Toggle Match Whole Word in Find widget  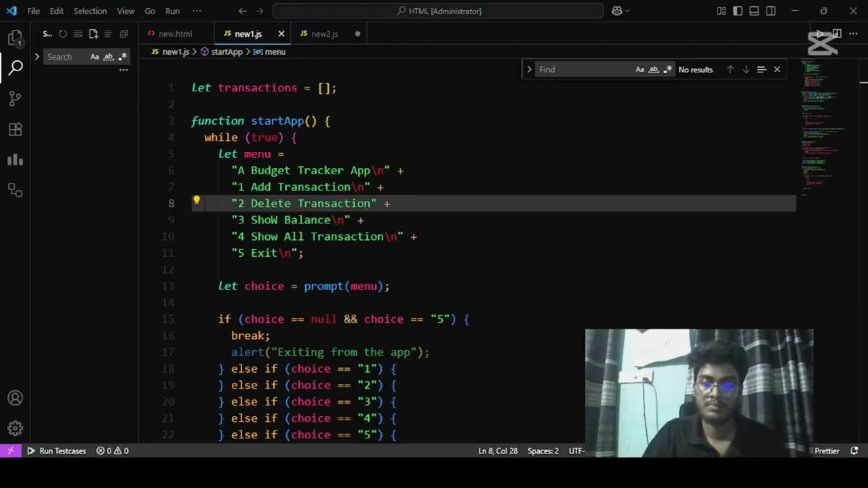[x=654, y=69]
